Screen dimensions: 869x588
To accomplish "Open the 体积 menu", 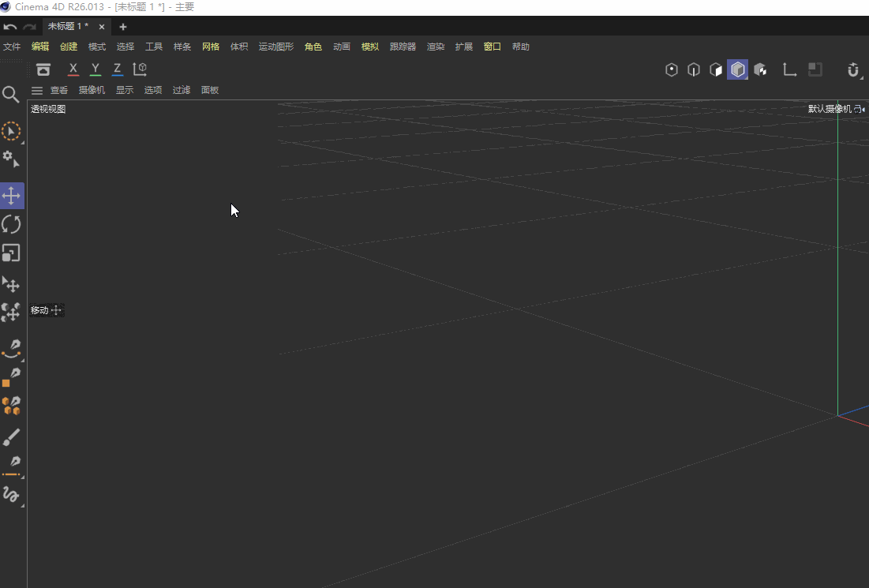I will click(x=239, y=47).
